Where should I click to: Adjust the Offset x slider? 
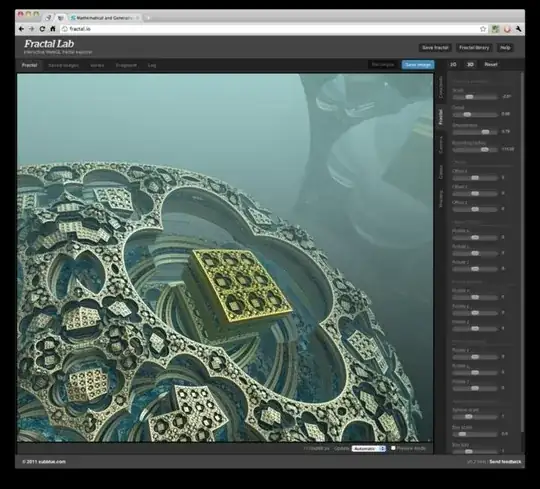475,178
